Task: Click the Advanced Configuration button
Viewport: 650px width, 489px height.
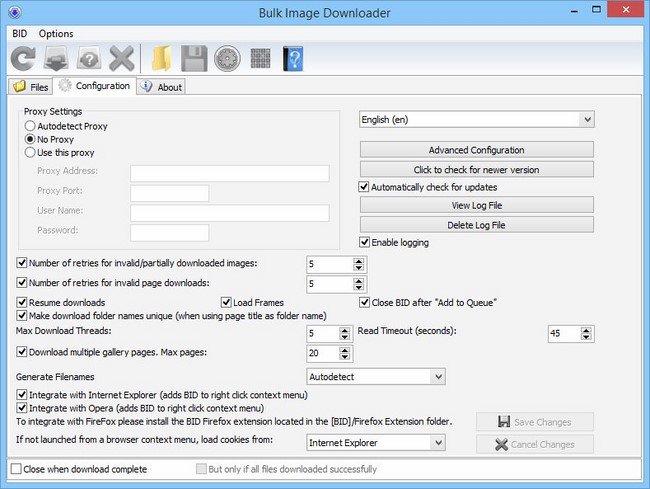Action: coord(477,150)
